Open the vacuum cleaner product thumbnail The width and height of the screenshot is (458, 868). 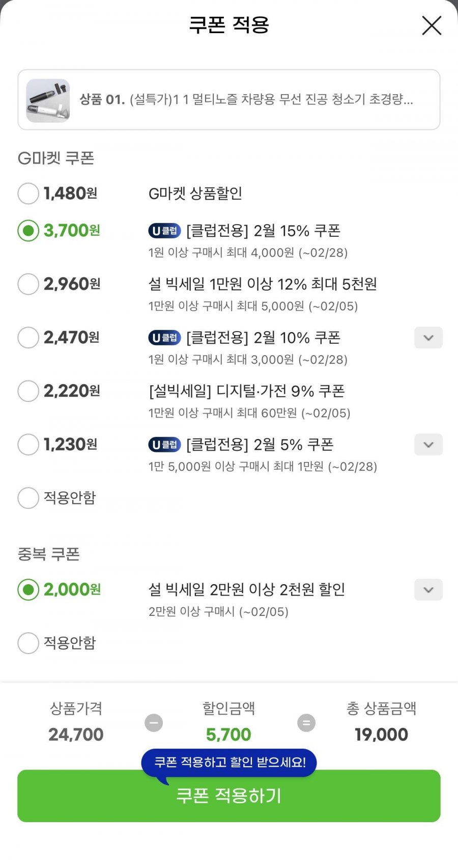48,100
